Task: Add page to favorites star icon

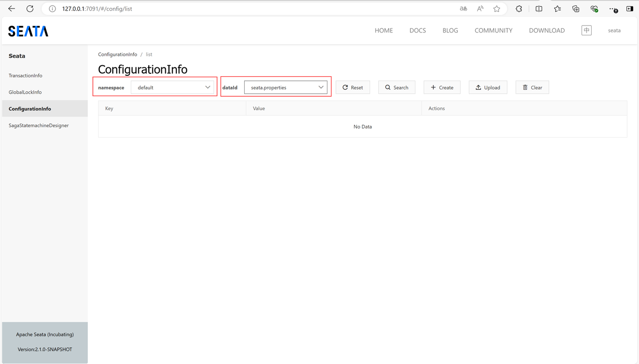Action: [x=497, y=8]
